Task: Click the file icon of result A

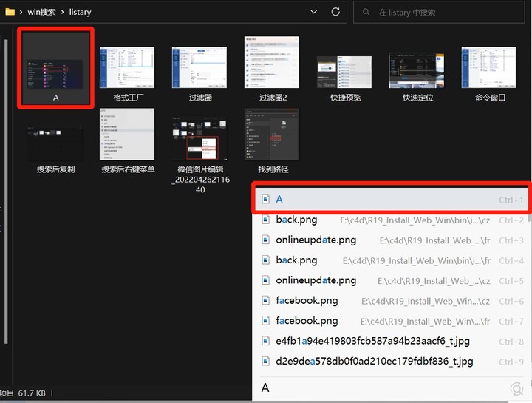Action: point(266,200)
